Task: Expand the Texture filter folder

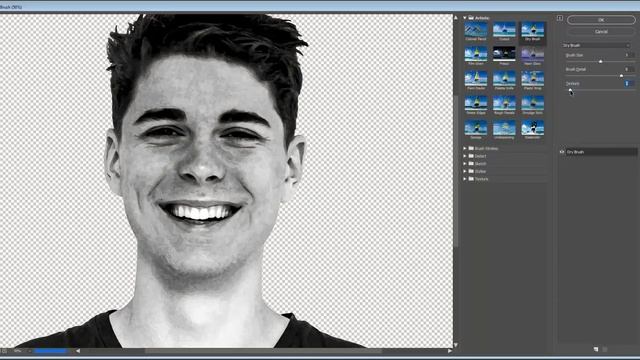Action: pyautogui.click(x=464, y=179)
